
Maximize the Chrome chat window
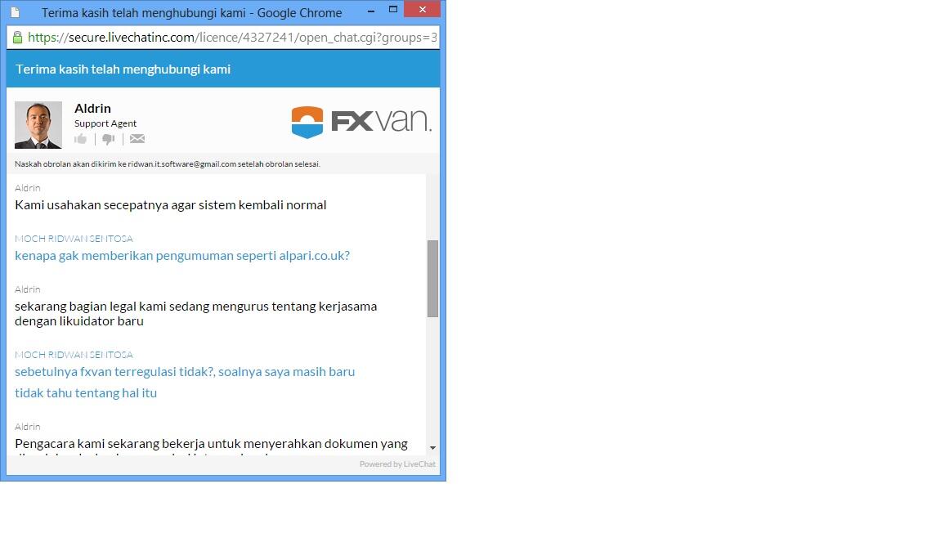pyautogui.click(x=392, y=10)
